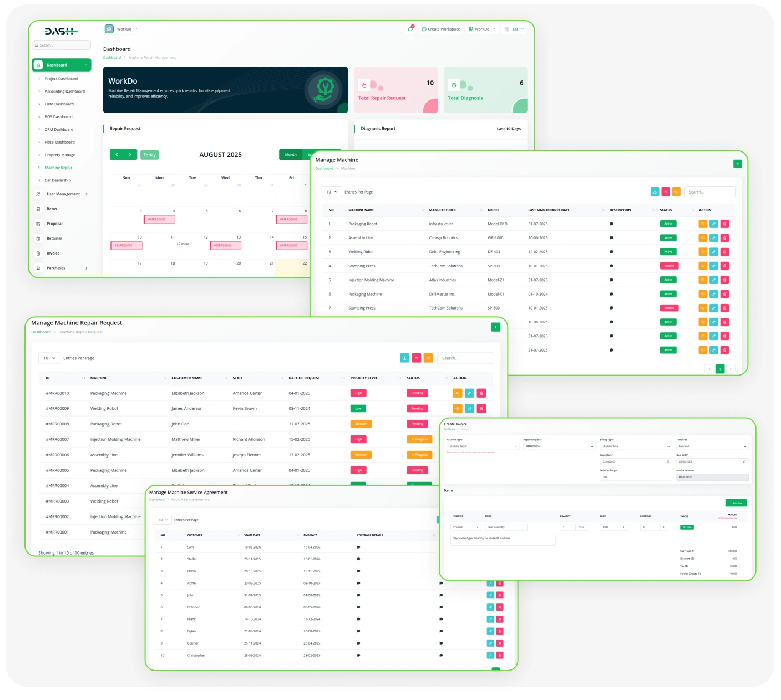Delete Welding Robot using the trash icon
The width and height of the screenshot is (781, 700).
click(x=725, y=251)
